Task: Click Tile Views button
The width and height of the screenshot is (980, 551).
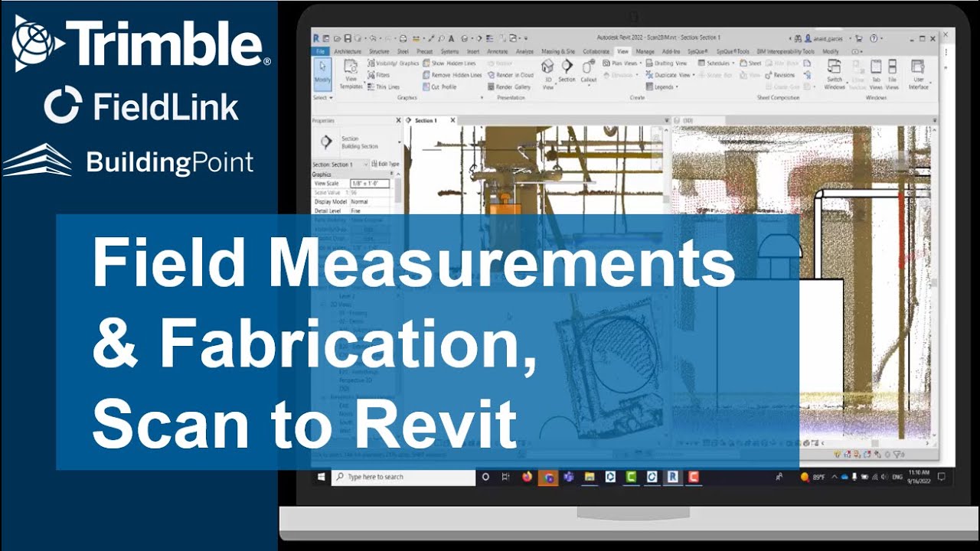Action: click(x=892, y=75)
